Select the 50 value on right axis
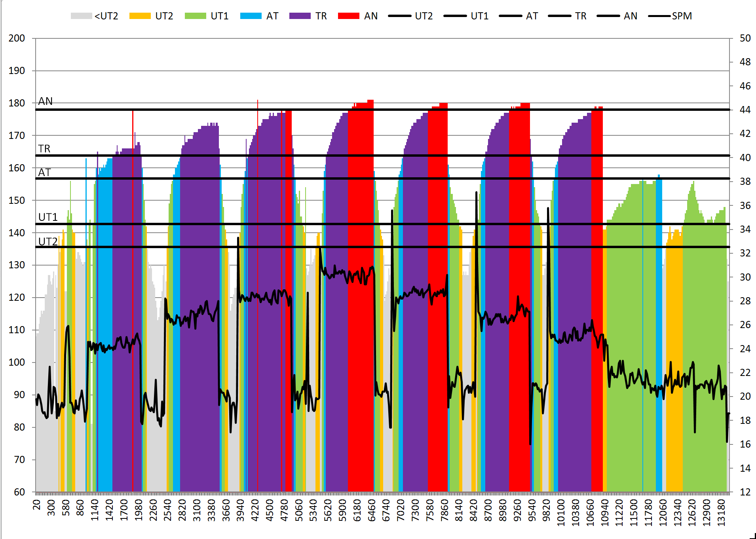Screen dimensions: 756x539 click(x=745, y=38)
